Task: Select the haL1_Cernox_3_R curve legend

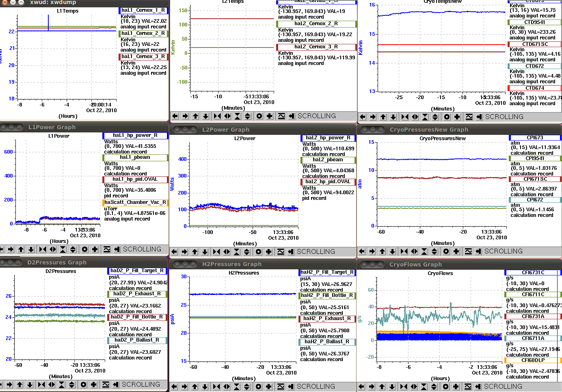Action: tap(143, 56)
